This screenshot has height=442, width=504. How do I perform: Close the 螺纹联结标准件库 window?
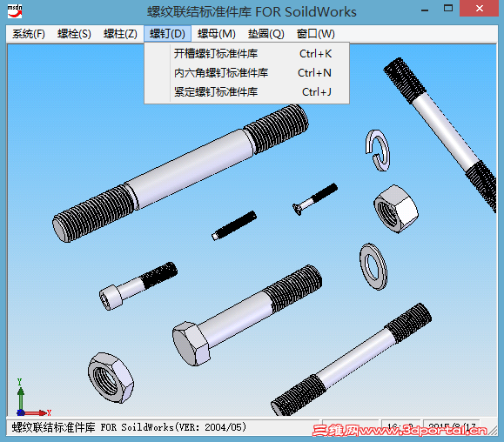[x=480, y=9]
